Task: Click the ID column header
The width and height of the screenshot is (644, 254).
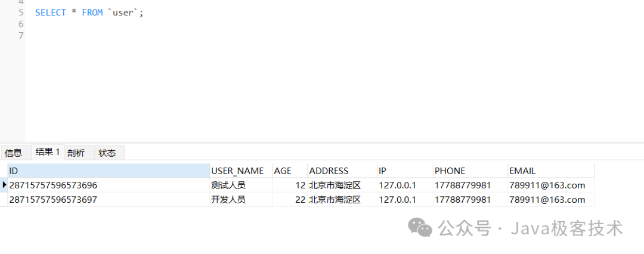Action: [x=109, y=171]
